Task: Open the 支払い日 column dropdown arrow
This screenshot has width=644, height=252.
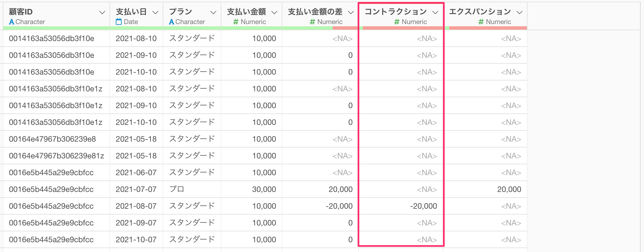Action: [155, 12]
